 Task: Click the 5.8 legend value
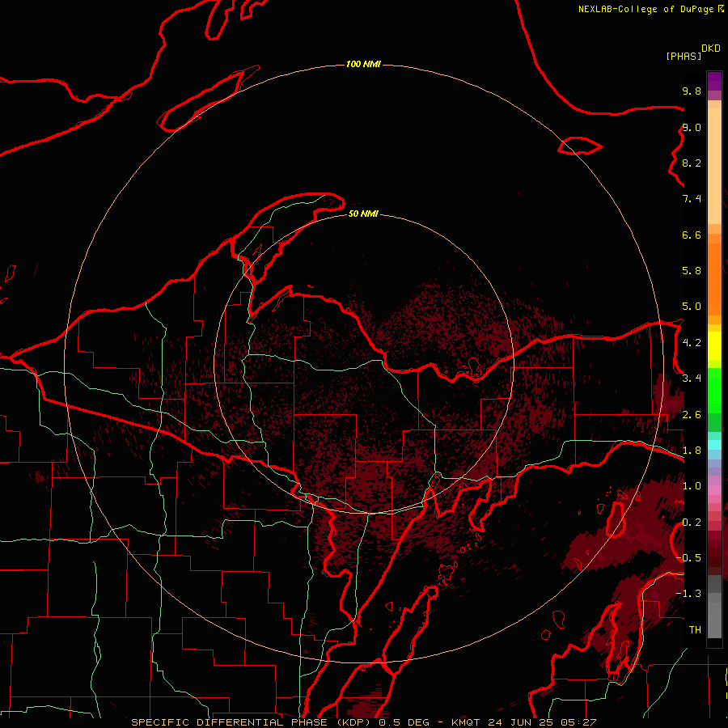692,271
